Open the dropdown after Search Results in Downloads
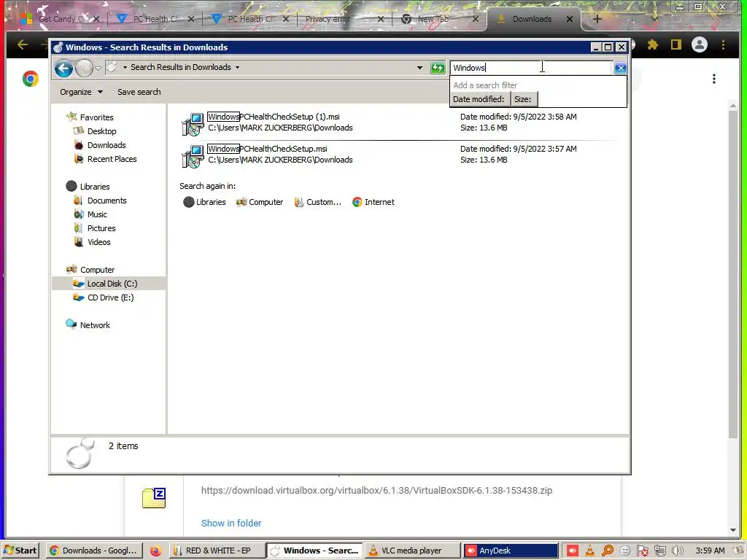 click(x=237, y=67)
